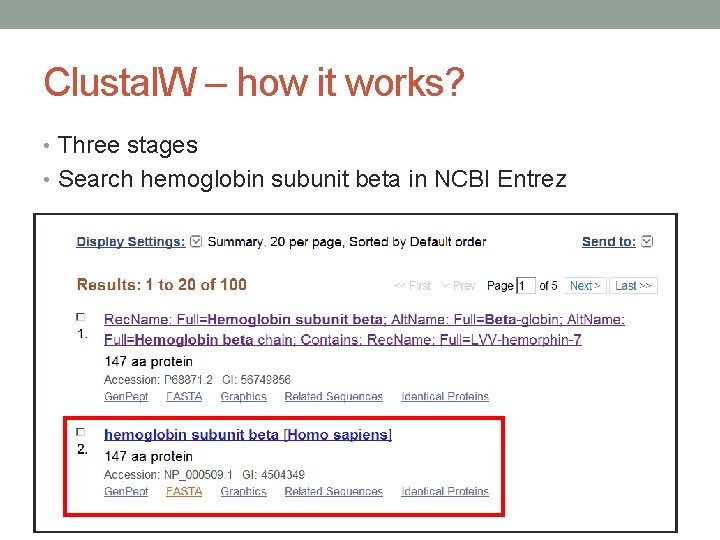Open Identical Proteins for accession P68871.2

pos(444,396)
